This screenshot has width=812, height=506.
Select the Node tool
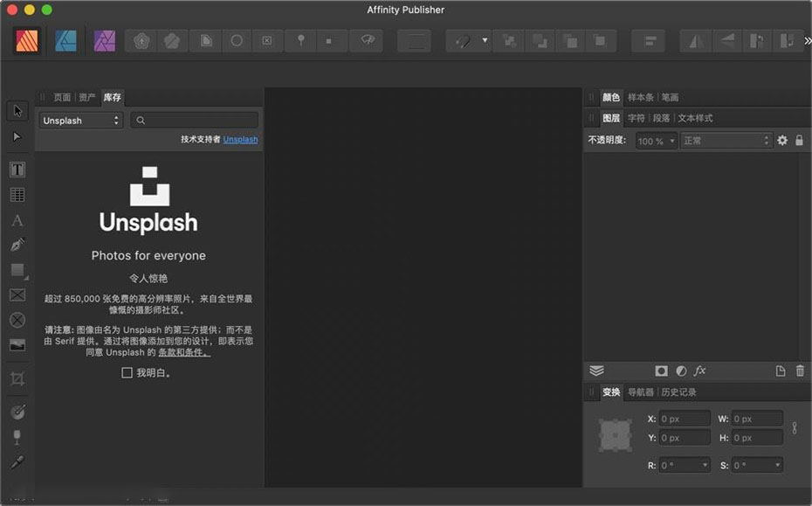pos(17,137)
